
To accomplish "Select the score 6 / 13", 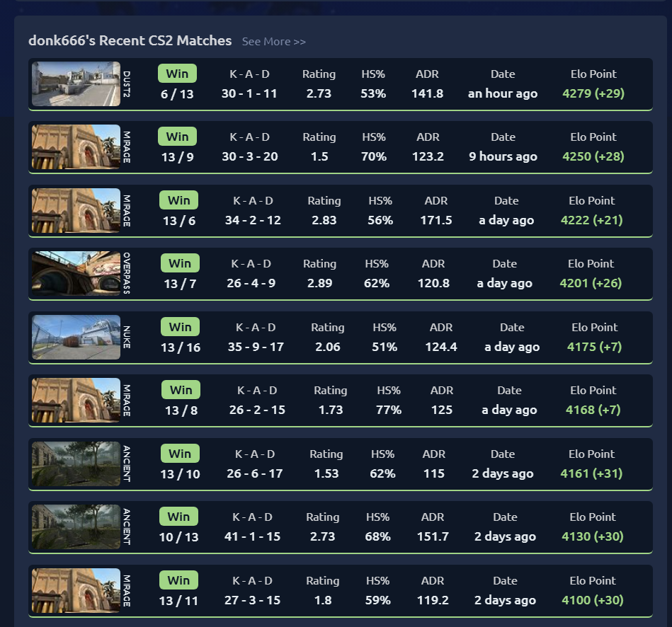I will tap(177, 94).
